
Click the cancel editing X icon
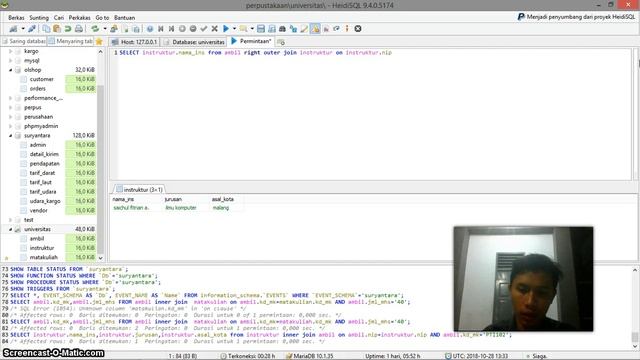pyautogui.click(x=214, y=29)
